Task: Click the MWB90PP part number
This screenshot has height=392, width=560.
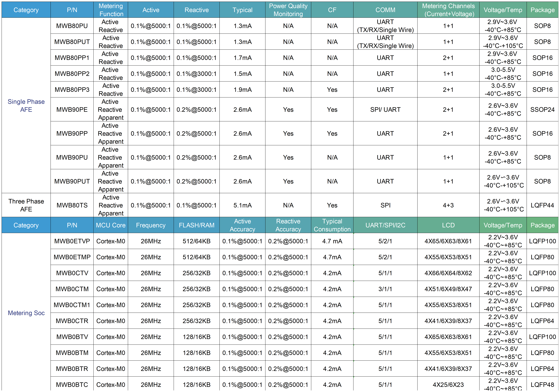Action: click(x=72, y=133)
